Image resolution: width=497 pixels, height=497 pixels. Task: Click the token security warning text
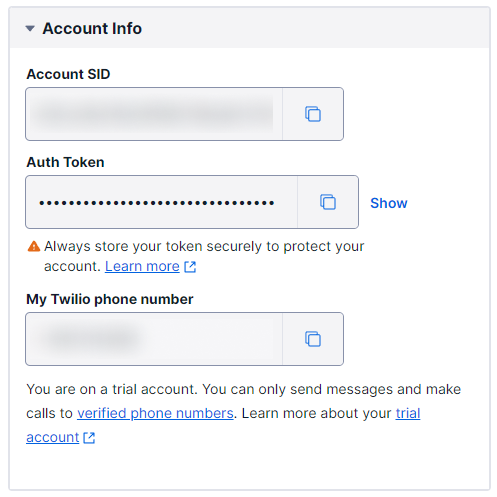coord(204,256)
